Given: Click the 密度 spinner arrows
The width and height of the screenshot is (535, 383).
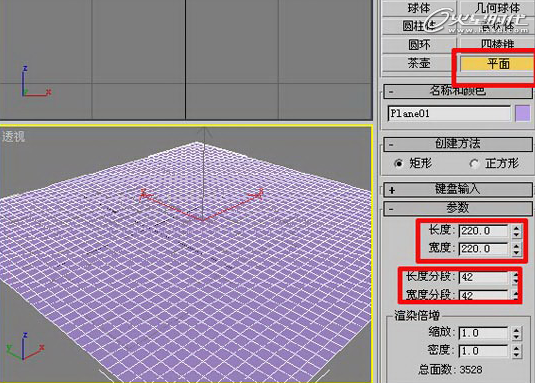Looking at the screenshot, I should [517, 351].
